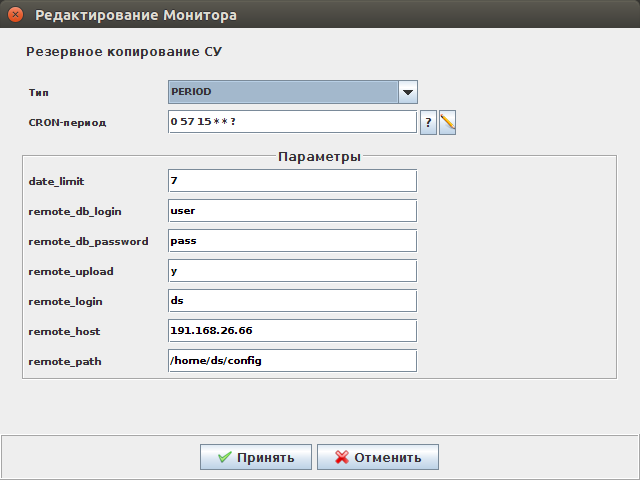This screenshot has width=640, height=480.
Task: Click the remote_db_password field
Action: (x=292, y=241)
